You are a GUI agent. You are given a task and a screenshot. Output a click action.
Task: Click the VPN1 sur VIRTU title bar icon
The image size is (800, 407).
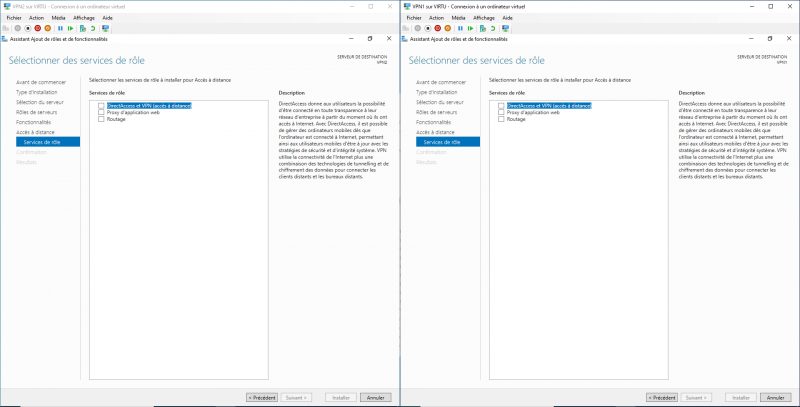[407, 7]
